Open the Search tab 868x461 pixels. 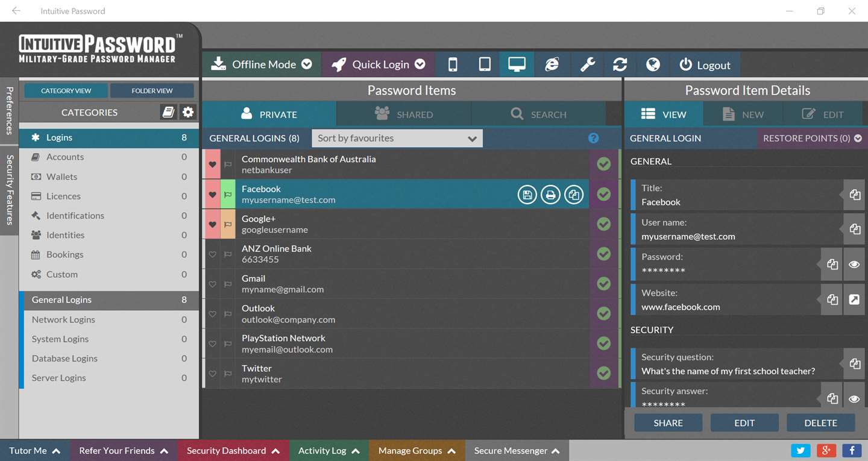(538, 114)
